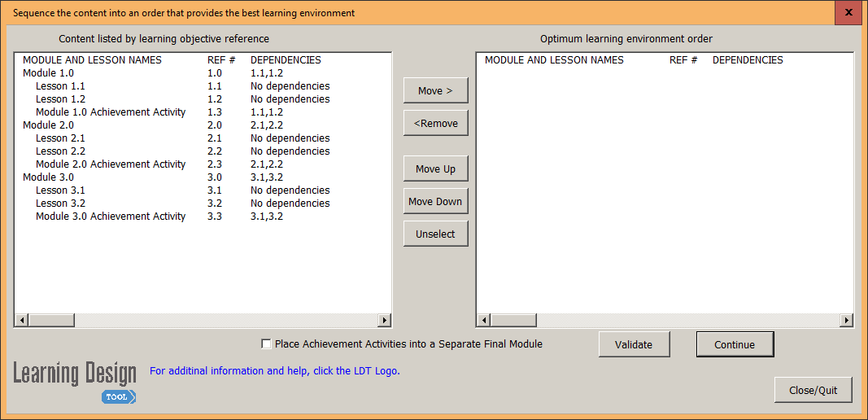The height and width of the screenshot is (420, 868).
Task: Click the Validate button
Action: point(634,344)
